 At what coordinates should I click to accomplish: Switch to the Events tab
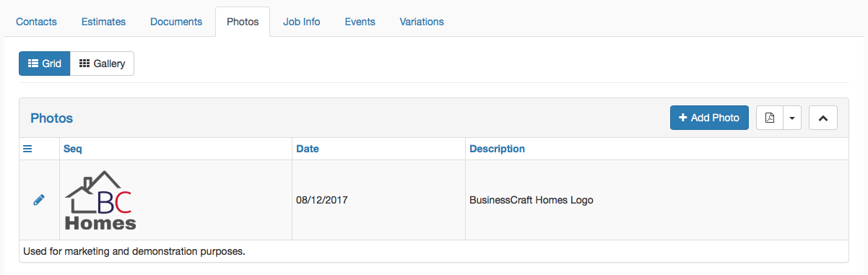click(x=360, y=22)
